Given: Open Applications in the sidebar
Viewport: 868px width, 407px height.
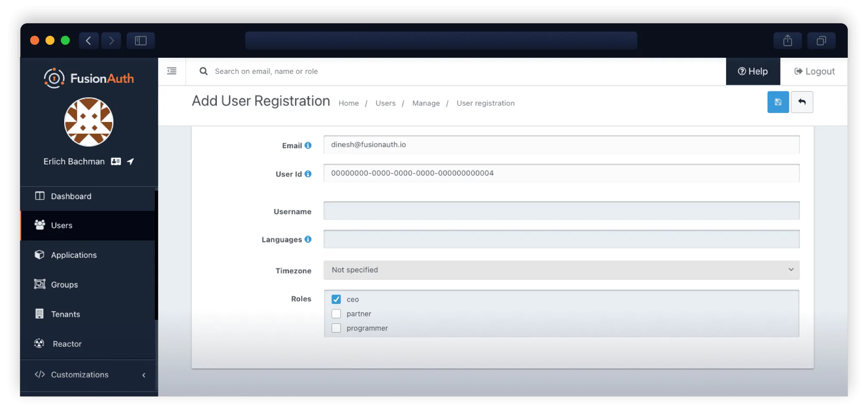Looking at the screenshot, I should pos(88,255).
